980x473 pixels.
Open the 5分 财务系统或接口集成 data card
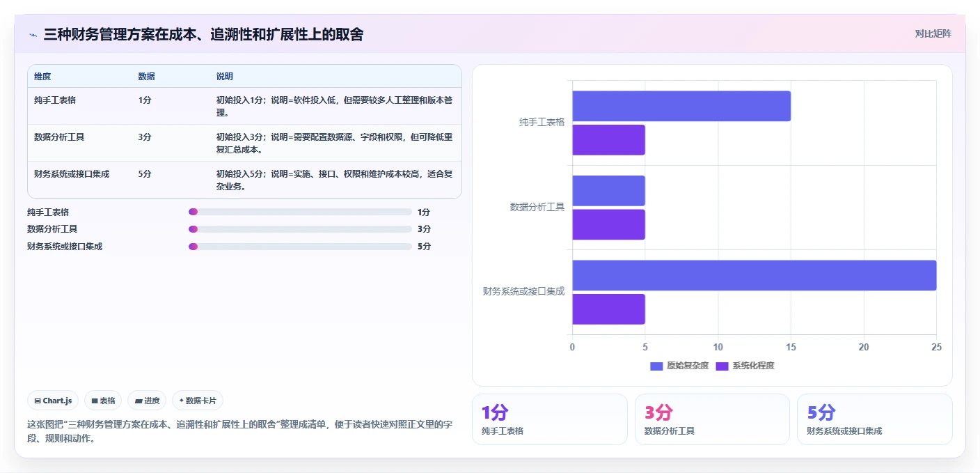click(x=874, y=419)
